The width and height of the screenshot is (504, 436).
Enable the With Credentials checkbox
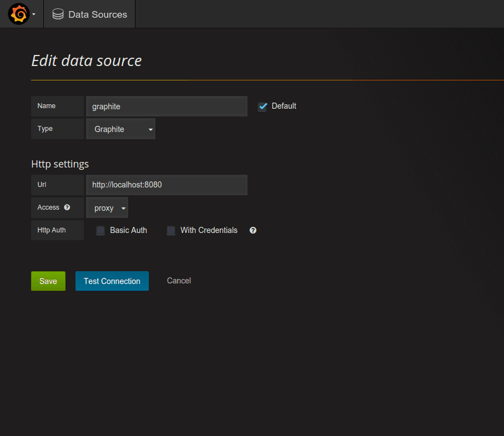click(171, 231)
